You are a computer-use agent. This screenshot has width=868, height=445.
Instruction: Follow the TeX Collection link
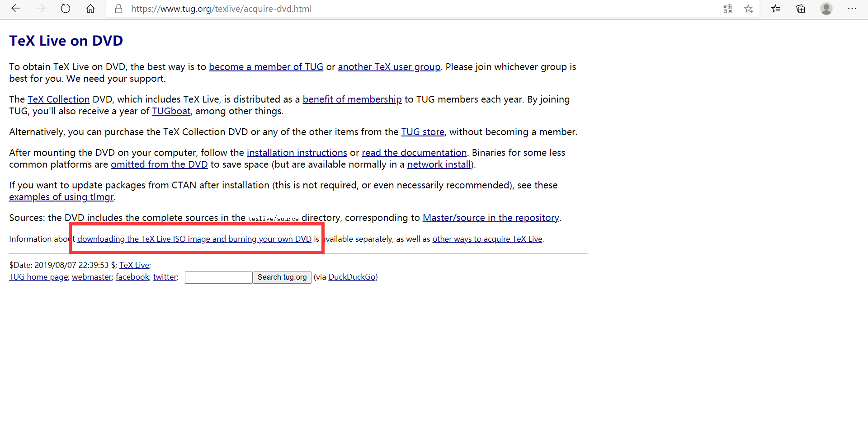(x=59, y=99)
